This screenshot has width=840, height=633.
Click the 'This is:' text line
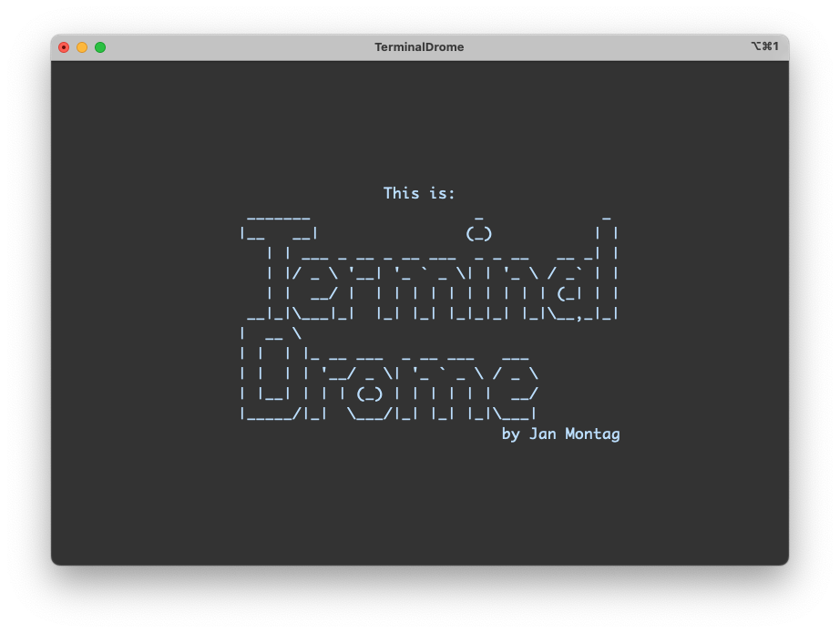(x=419, y=193)
